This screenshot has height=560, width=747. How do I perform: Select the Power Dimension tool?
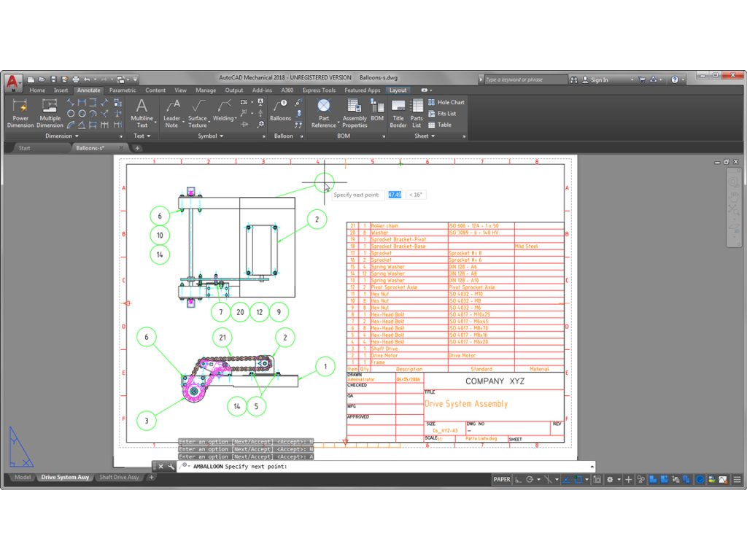[x=20, y=113]
